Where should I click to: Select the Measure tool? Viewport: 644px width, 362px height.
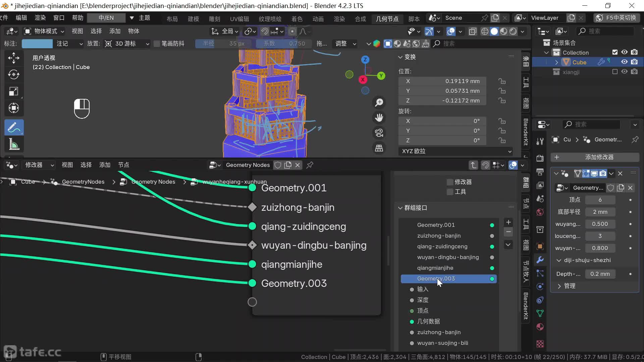[14, 144]
